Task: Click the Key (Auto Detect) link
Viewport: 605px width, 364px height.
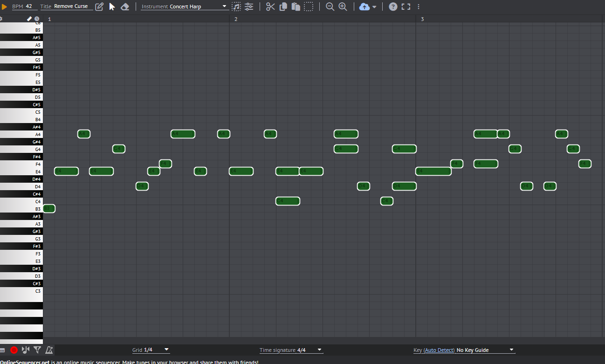Action: tap(434, 350)
